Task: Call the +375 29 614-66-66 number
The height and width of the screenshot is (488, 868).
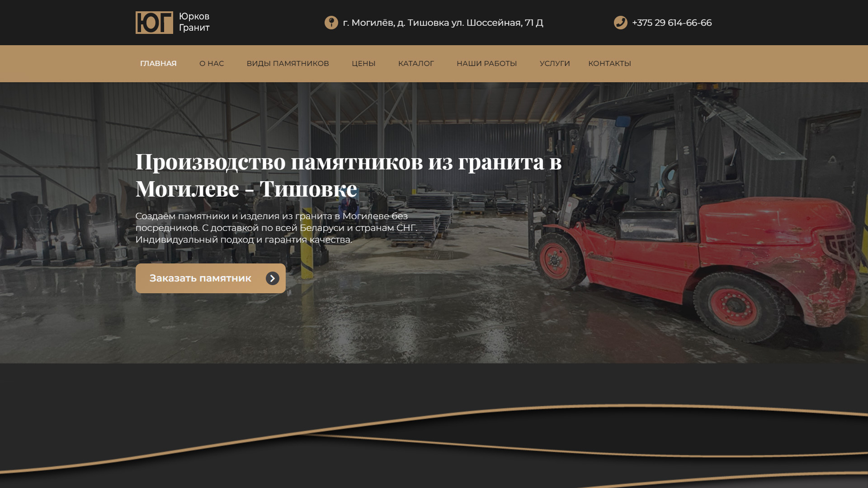Action: [671, 23]
